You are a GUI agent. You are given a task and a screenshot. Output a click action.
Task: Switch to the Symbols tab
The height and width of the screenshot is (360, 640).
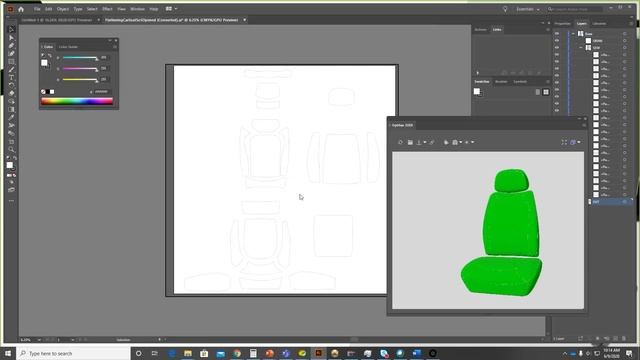click(x=520, y=82)
